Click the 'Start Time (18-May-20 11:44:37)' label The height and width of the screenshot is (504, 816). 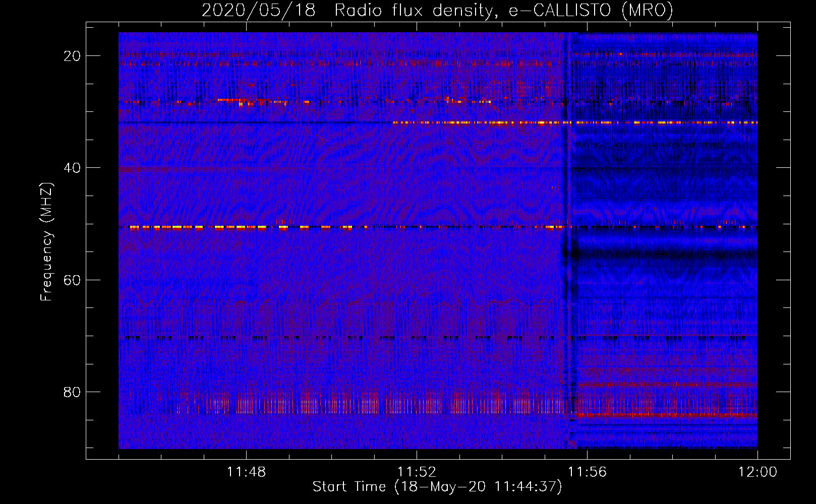point(437,487)
